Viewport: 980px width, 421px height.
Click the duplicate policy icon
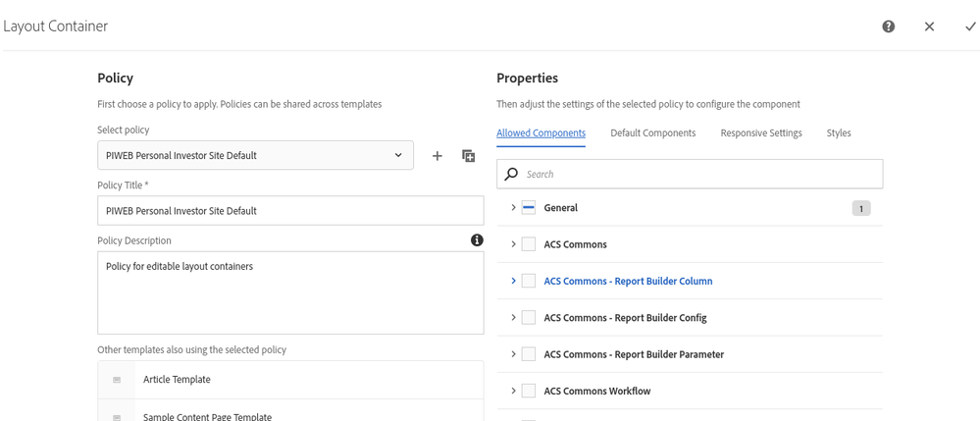(x=469, y=156)
